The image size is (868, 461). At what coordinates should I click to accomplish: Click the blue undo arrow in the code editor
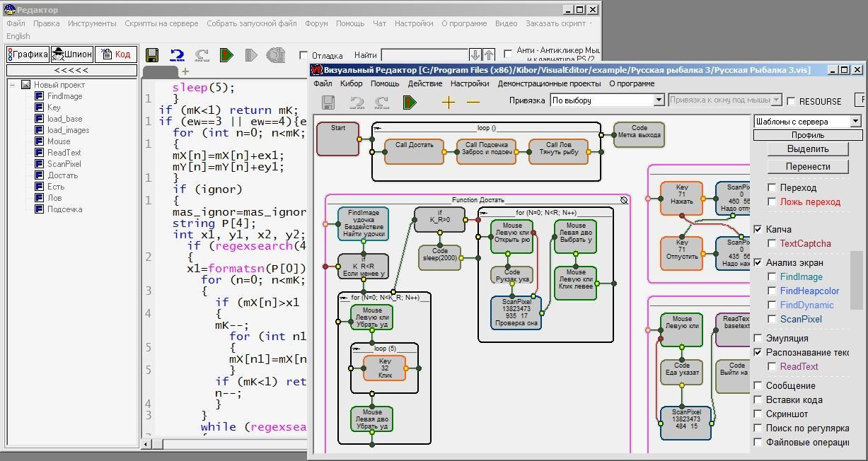click(x=177, y=55)
